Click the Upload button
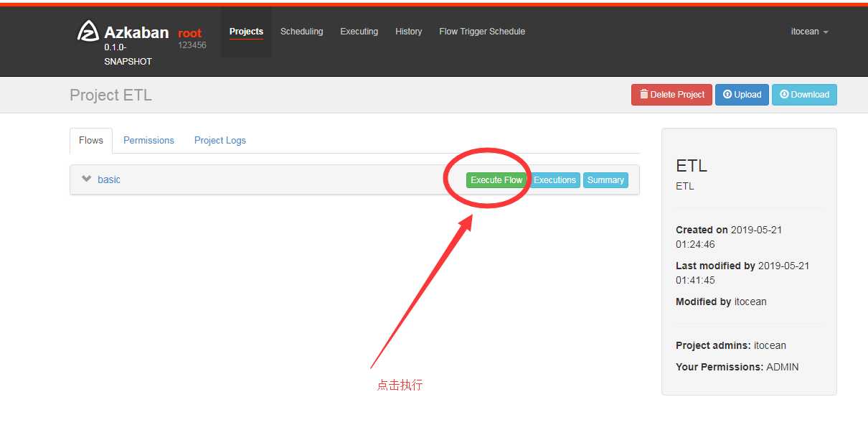The height and width of the screenshot is (425, 868). point(742,95)
